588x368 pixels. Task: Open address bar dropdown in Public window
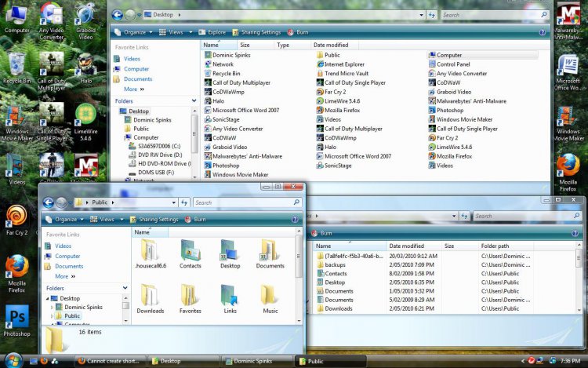point(173,202)
